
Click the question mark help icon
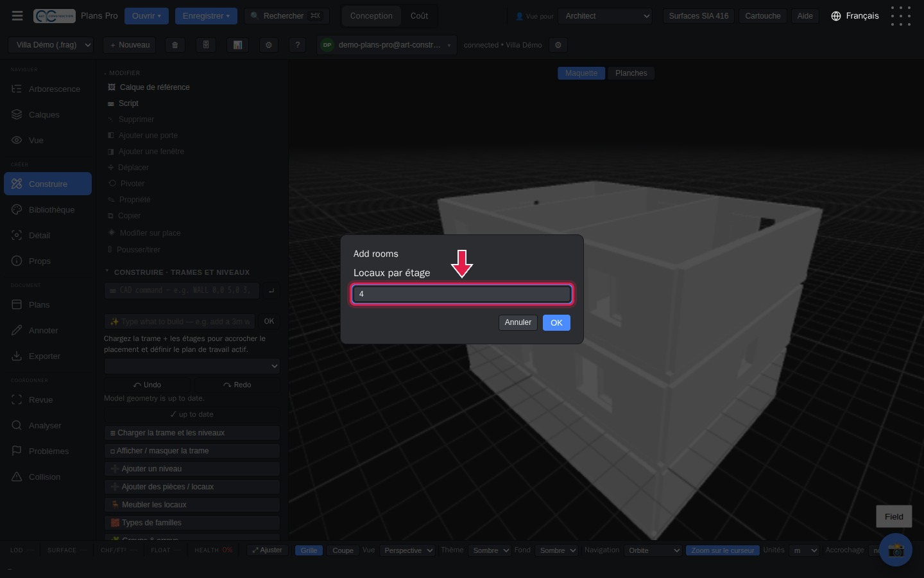click(297, 46)
